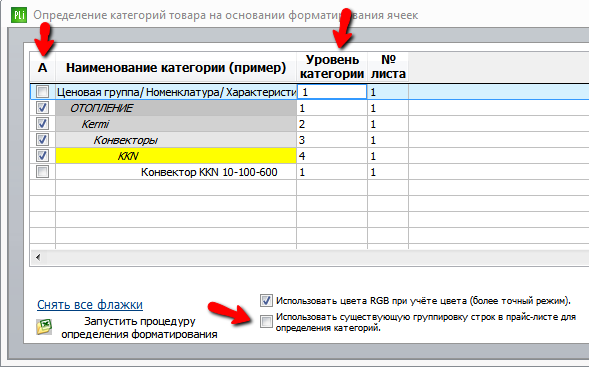Click level value 2 in Kermi row

332,124
